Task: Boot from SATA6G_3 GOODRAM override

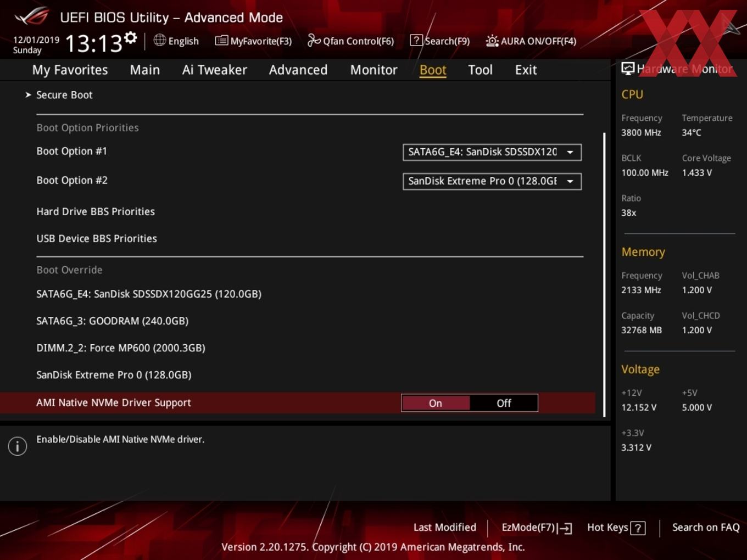Action: (x=112, y=321)
